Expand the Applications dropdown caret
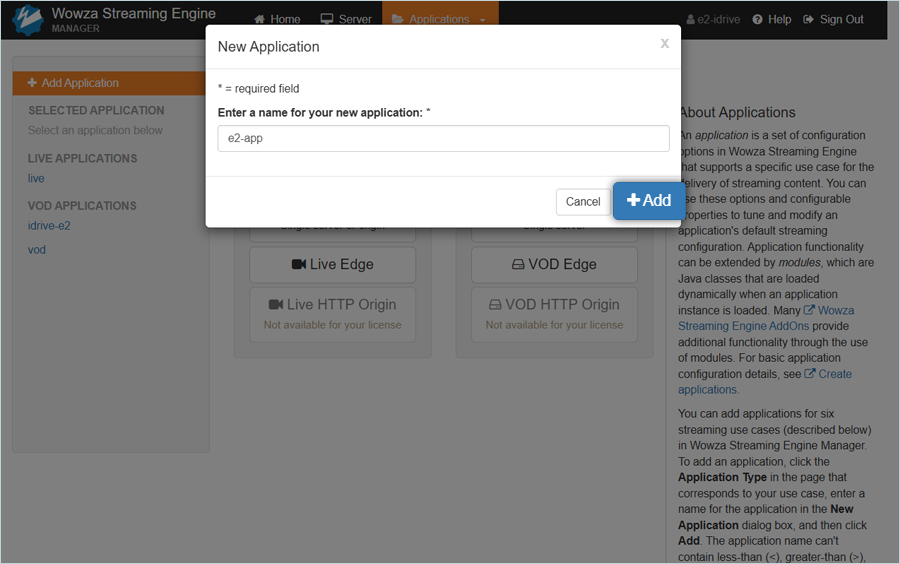 483,20
